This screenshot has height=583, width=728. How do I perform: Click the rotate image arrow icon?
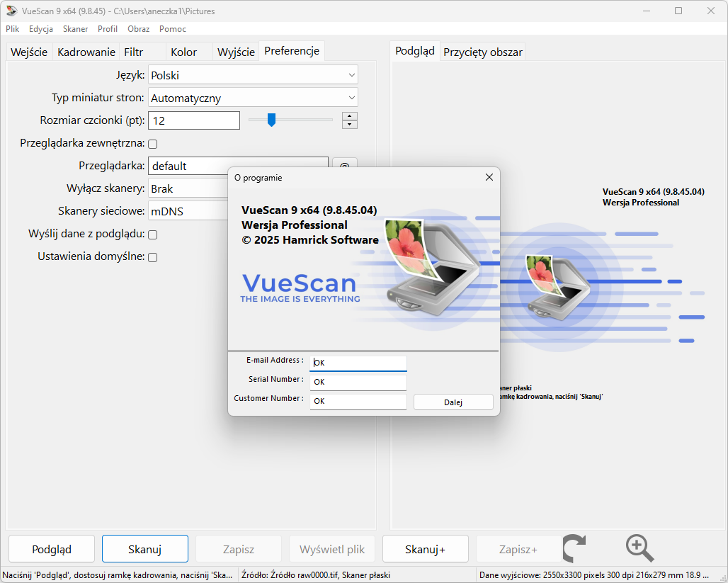pyautogui.click(x=574, y=548)
